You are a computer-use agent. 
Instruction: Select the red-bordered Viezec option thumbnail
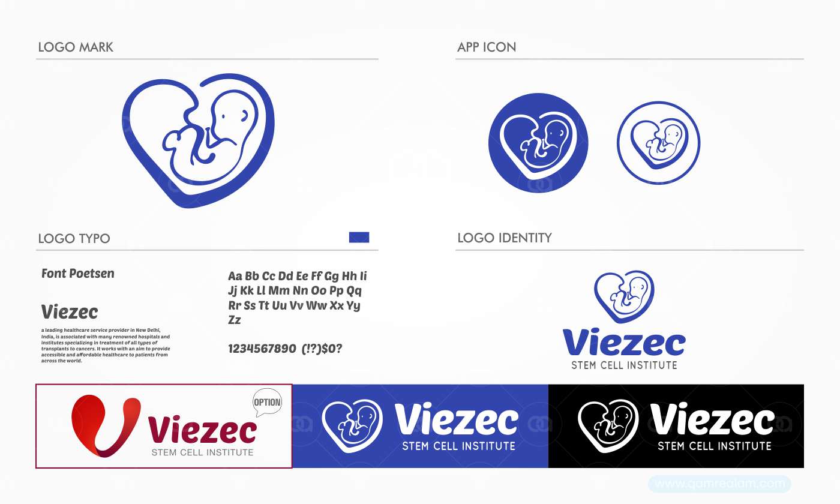point(164,426)
